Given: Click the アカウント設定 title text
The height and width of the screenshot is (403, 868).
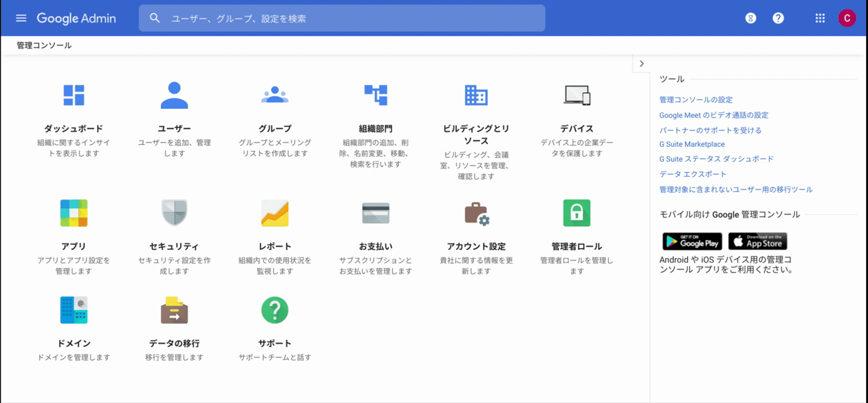Looking at the screenshot, I should (476, 246).
